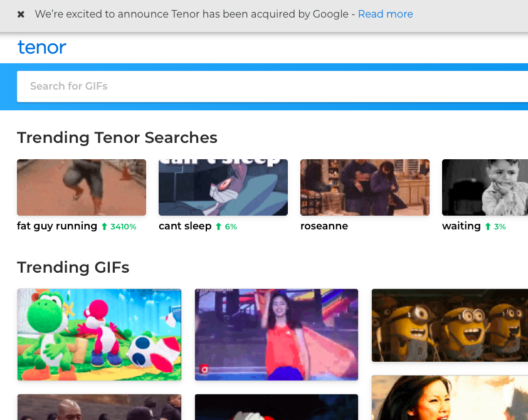The width and height of the screenshot is (528, 420).
Task: Open the crowd GIF below Yoshi
Action: [x=99, y=407]
